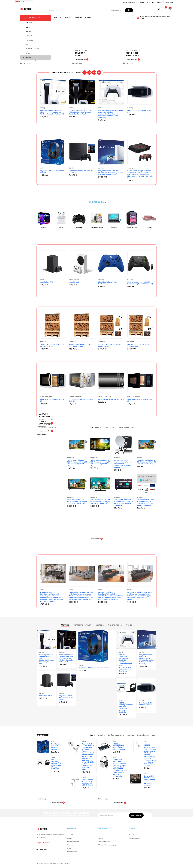This screenshot has height=868, width=193.
Task: Open Mein Konto link in top bar
Action: click(x=169, y=2)
